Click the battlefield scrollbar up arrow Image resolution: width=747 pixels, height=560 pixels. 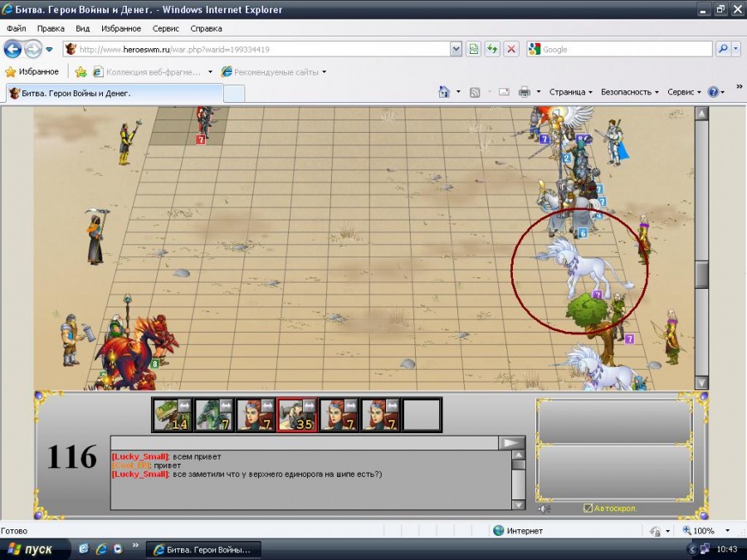point(701,114)
